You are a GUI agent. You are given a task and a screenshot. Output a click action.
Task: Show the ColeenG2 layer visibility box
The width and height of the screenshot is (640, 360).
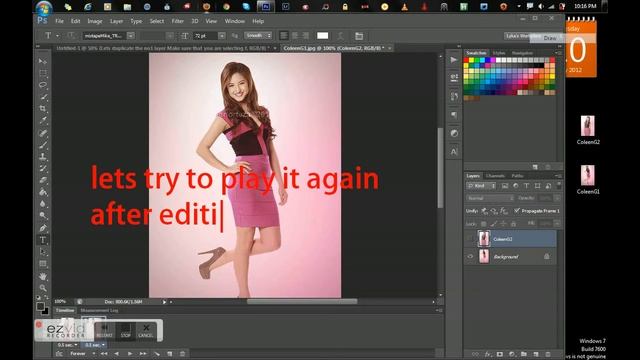[470, 239]
